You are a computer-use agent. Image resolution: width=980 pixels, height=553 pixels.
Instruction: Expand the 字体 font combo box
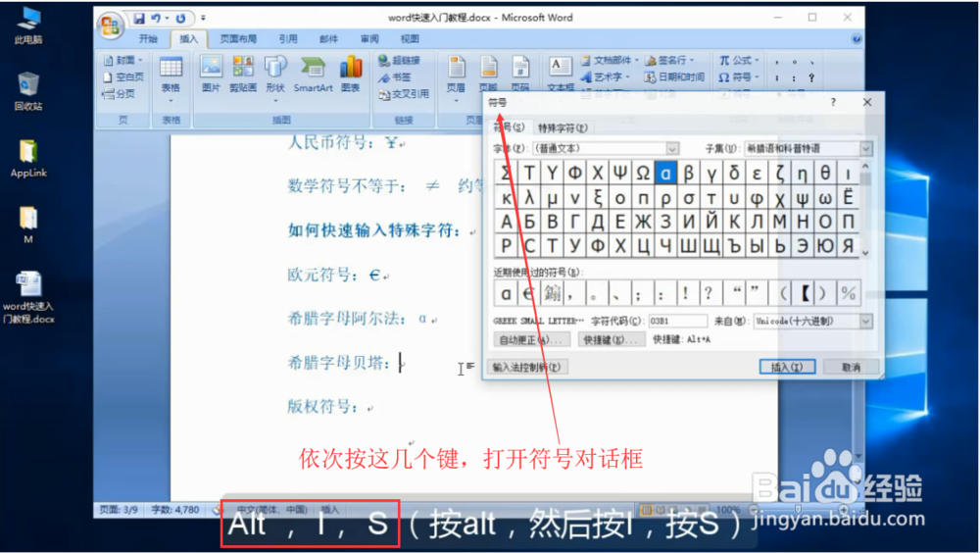click(672, 148)
